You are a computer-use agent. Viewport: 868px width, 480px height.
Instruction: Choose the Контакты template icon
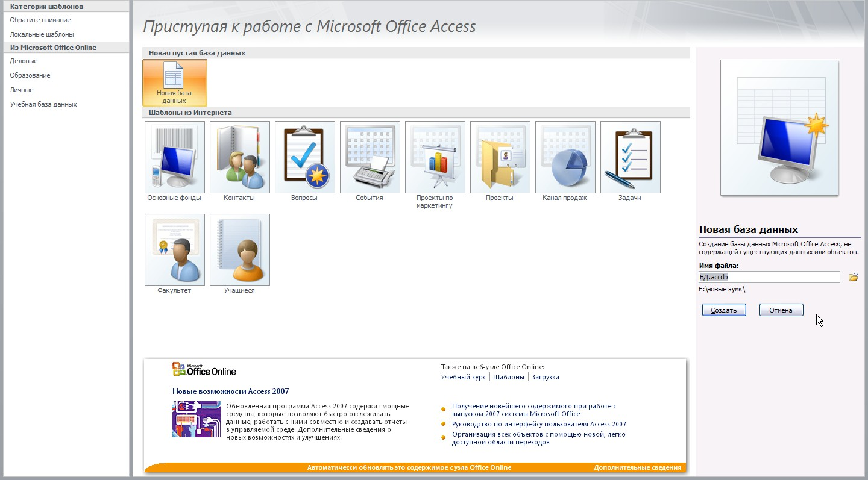pos(240,157)
